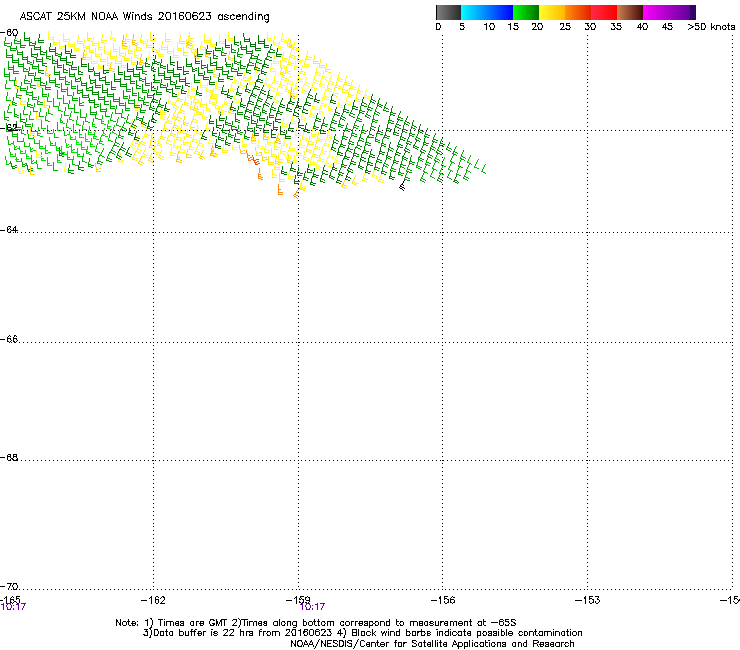The image size is (740, 650).
Task: Click the longitude label -153
Action: click(588, 600)
